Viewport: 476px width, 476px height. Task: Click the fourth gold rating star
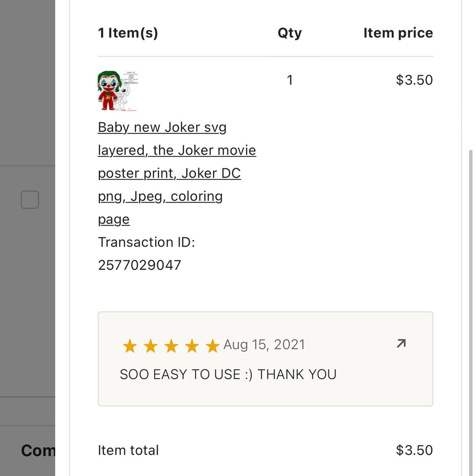[192, 346]
